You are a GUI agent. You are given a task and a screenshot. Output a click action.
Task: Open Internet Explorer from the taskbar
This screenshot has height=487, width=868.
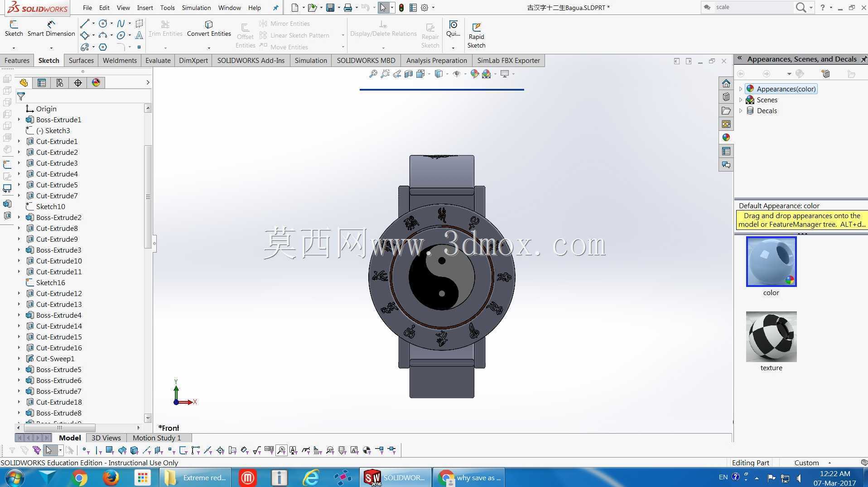click(x=311, y=478)
